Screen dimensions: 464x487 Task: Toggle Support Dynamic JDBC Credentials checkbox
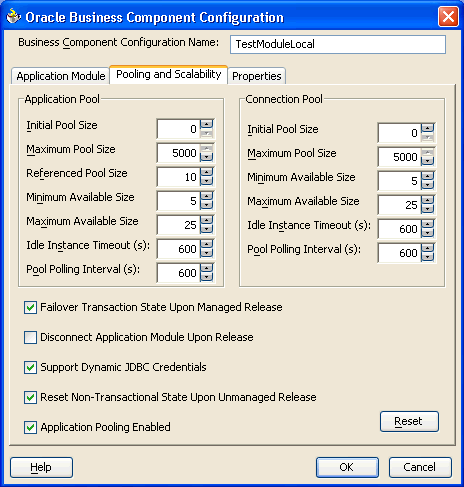[x=30, y=367]
